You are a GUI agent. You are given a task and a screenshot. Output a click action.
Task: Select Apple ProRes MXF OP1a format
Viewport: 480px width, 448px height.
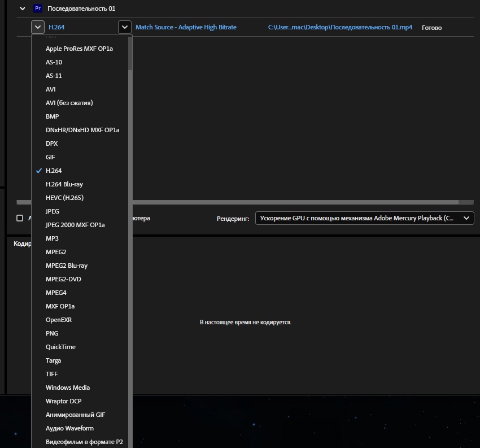coord(79,49)
